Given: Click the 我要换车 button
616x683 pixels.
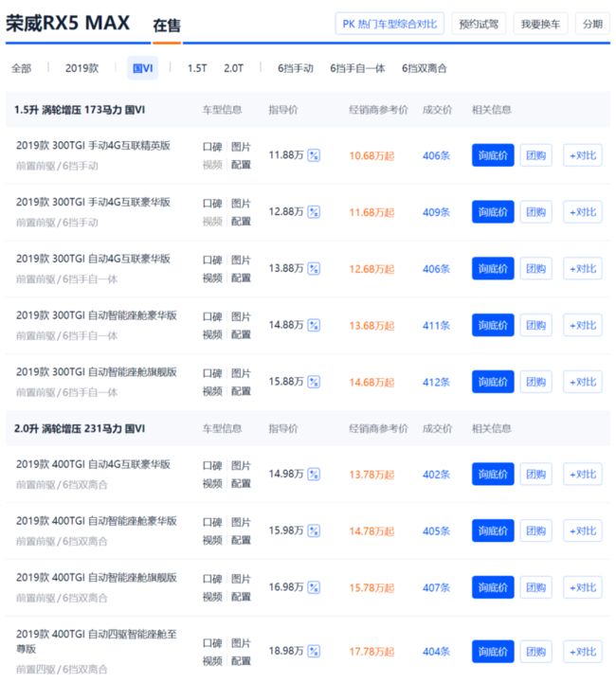Looking at the screenshot, I should (x=540, y=24).
